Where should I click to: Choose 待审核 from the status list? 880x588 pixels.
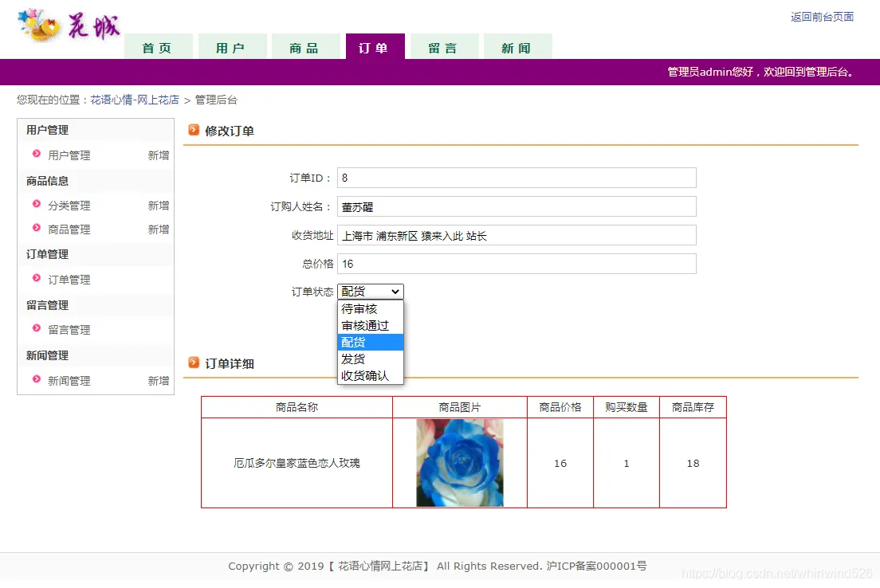point(371,308)
